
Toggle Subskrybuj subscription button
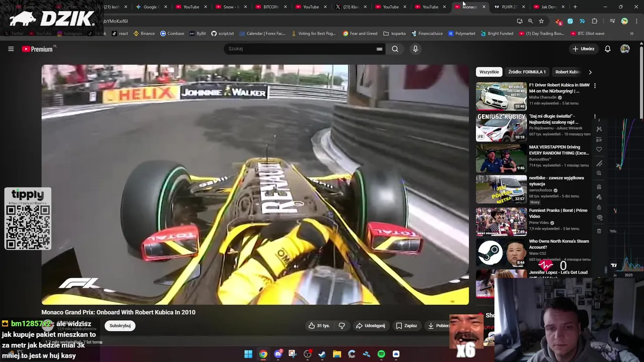(120, 326)
